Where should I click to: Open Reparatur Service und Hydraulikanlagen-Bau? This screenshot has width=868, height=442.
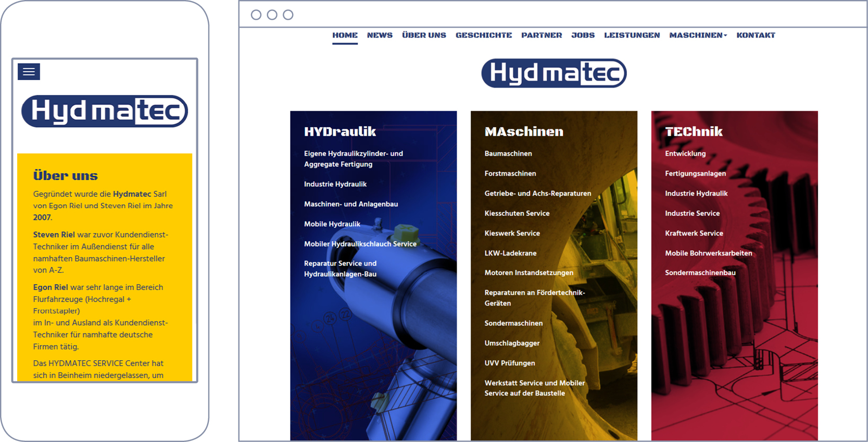[x=340, y=269]
